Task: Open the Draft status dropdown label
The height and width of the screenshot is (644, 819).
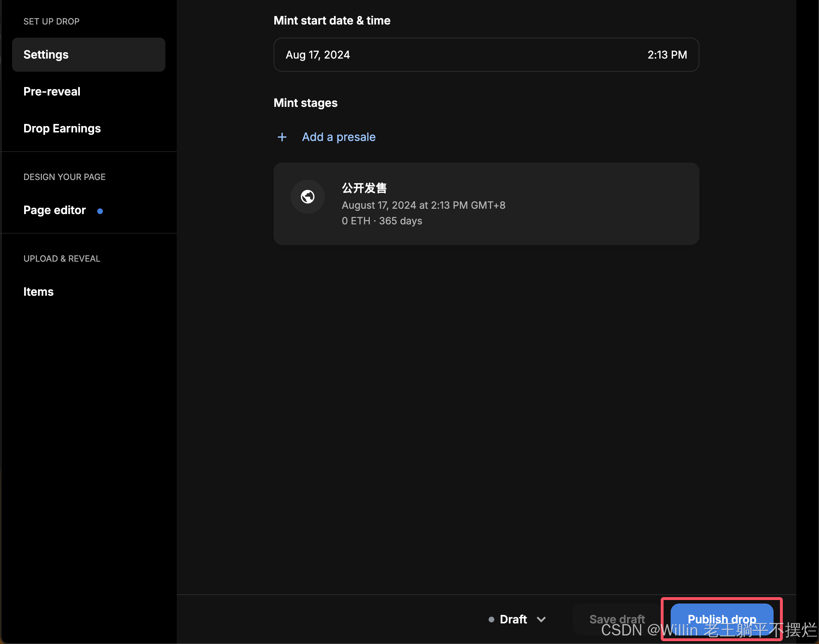Action: click(513, 620)
